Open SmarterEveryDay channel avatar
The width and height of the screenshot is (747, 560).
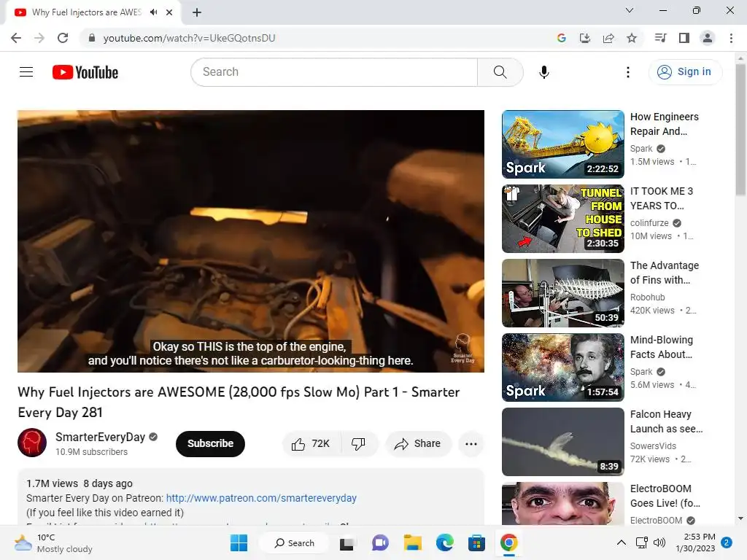(x=32, y=443)
